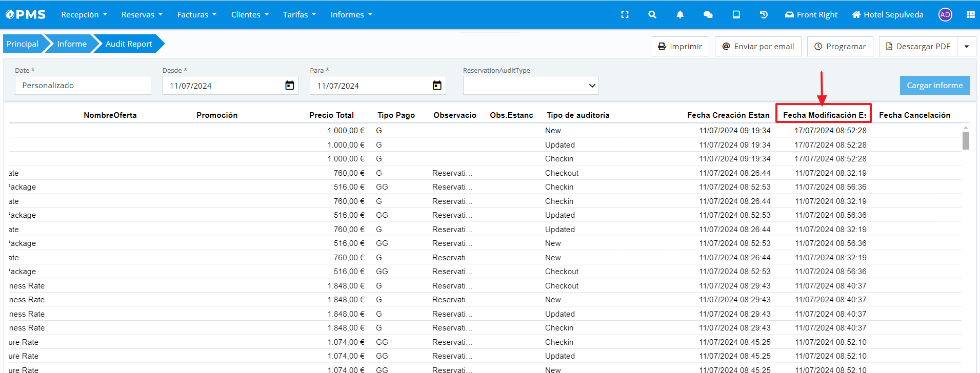Viewport: 980px width, 373px height.
Task: Open the apps grid icon
Action: click(x=970, y=15)
